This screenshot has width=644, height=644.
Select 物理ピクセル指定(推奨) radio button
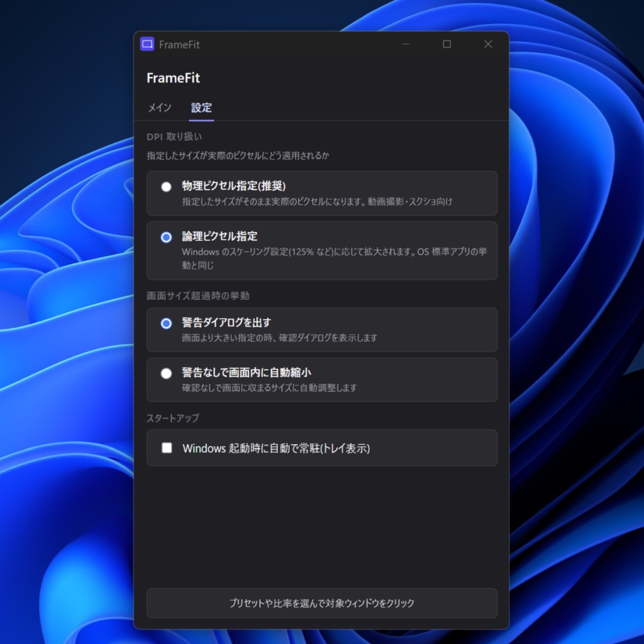[166, 187]
